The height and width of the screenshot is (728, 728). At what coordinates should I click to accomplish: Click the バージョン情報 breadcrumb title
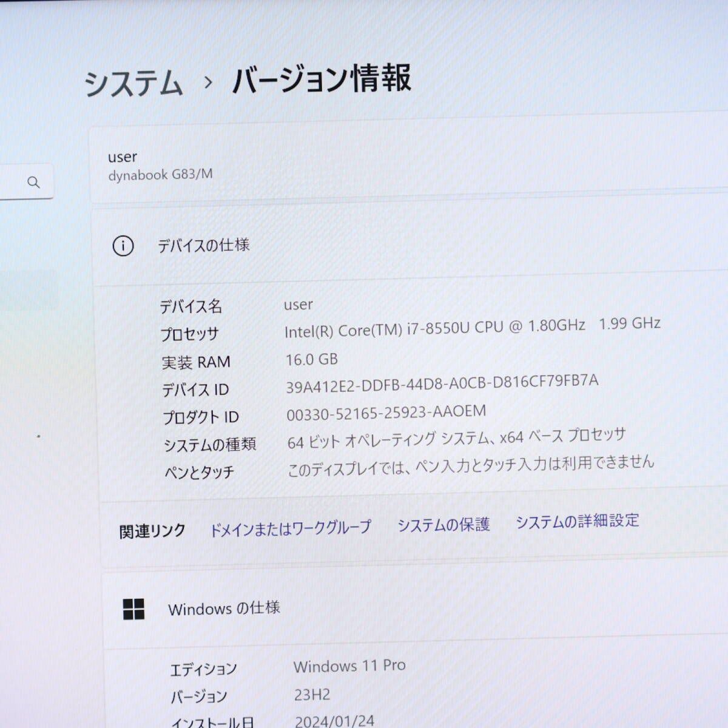[x=322, y=79]
